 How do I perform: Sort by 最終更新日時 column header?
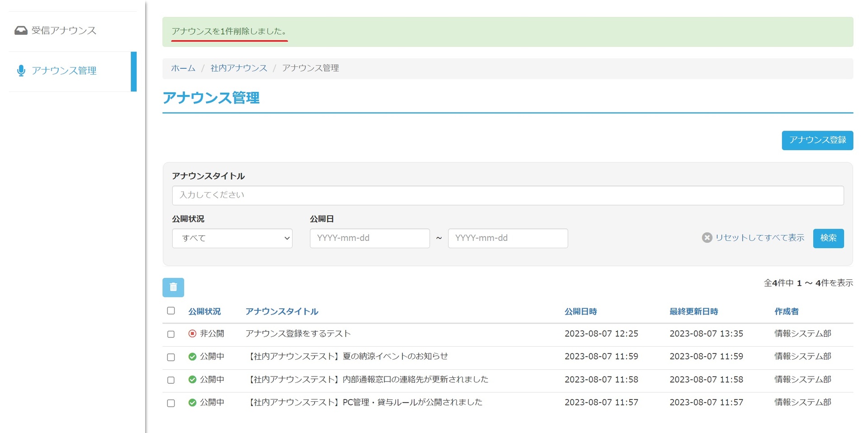point(693,311)
